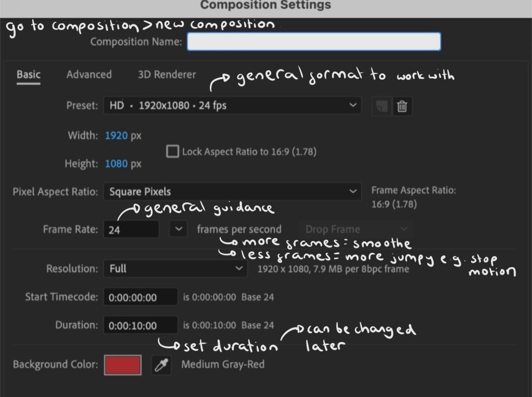Click the blue Height value 1080
Viewport: 532px width, 397px height.
click(116, 164)
